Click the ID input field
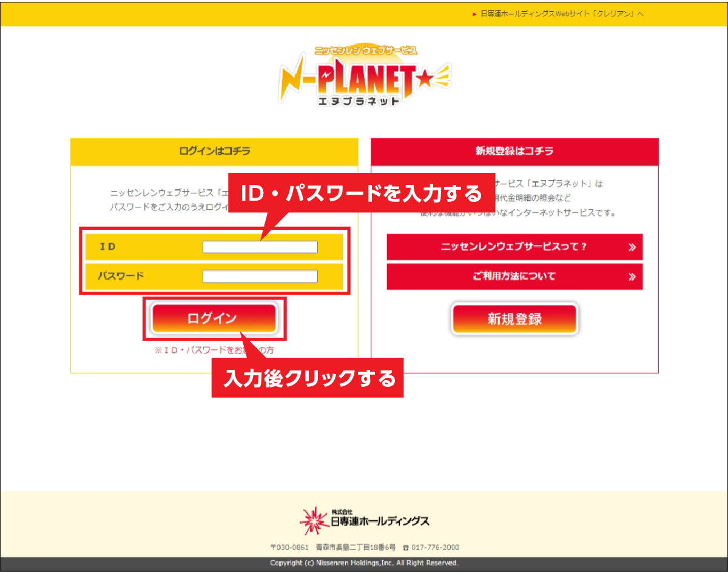The image size is (728, 576). coord(260,247)
